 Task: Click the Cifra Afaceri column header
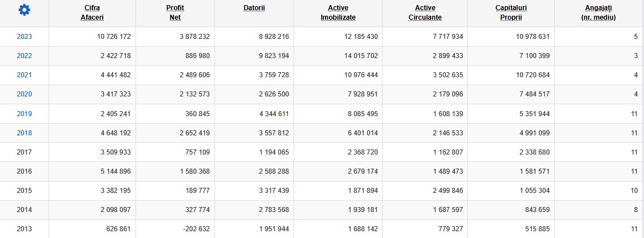click(92, 13)
